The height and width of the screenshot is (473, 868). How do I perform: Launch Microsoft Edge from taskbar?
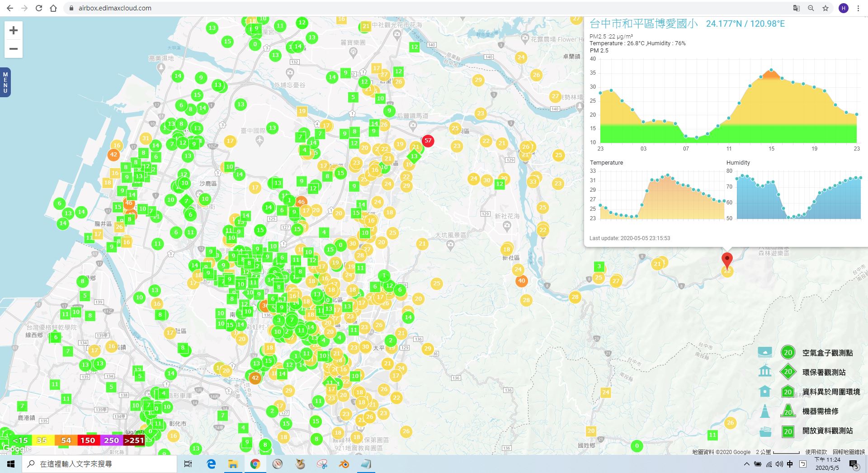(211, 464)
